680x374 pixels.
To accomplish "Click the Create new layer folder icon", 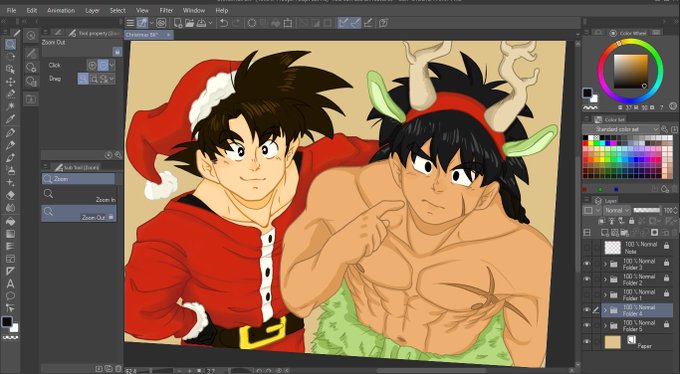I will (624, 233).
